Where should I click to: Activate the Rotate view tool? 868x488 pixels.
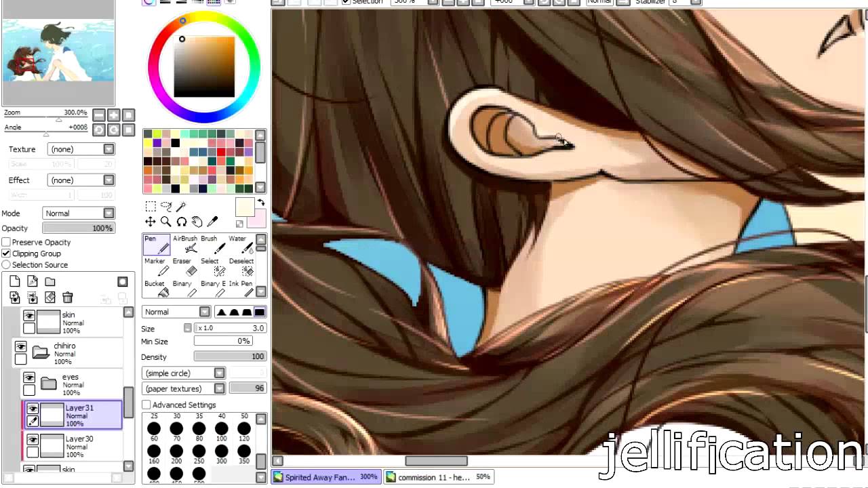[x=182, y=222]
